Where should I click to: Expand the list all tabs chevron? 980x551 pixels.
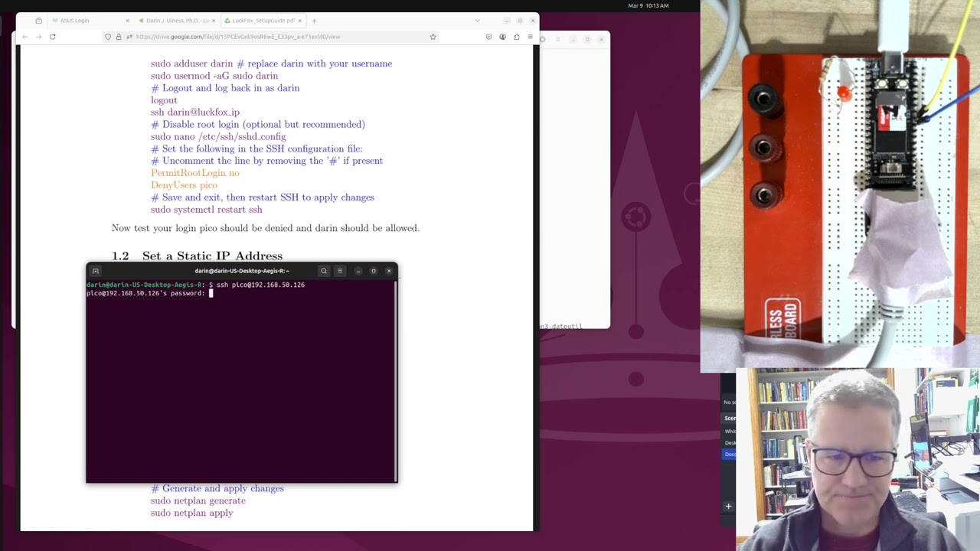click(477, 21)
